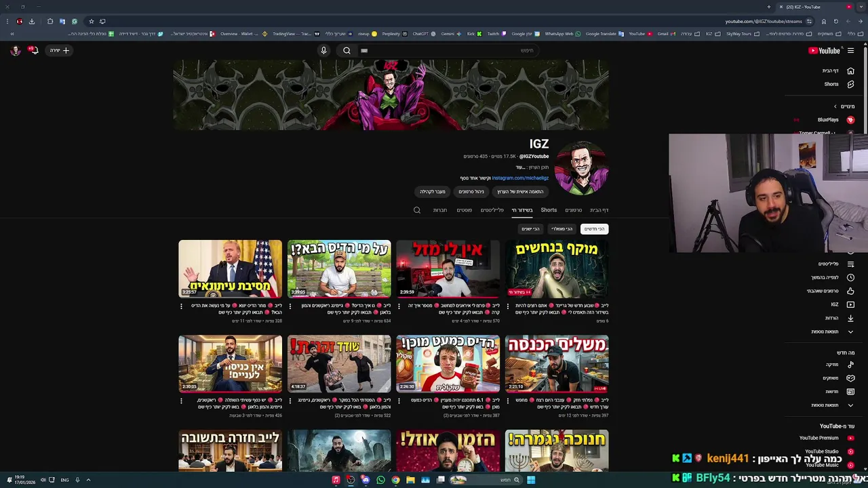Image resolution: width=868 pixels, height=488 pixels.
Task: Click the Create (+) button
Action: [x=60, y=50]
